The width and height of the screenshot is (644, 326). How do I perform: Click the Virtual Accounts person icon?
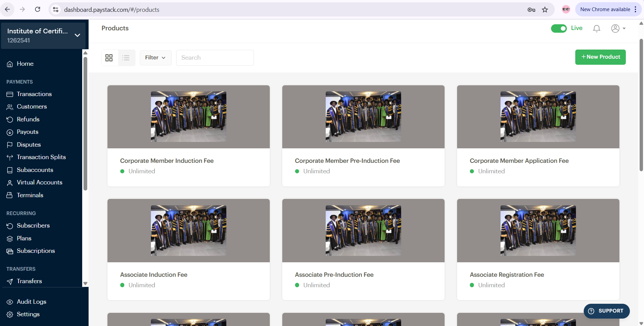click(x=10, y=183)
